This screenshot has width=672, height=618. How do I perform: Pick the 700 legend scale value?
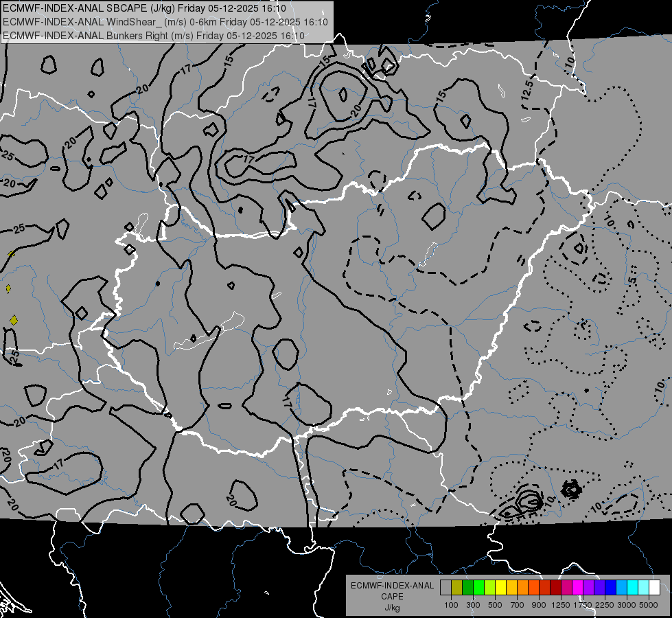[x=518, y=605]
